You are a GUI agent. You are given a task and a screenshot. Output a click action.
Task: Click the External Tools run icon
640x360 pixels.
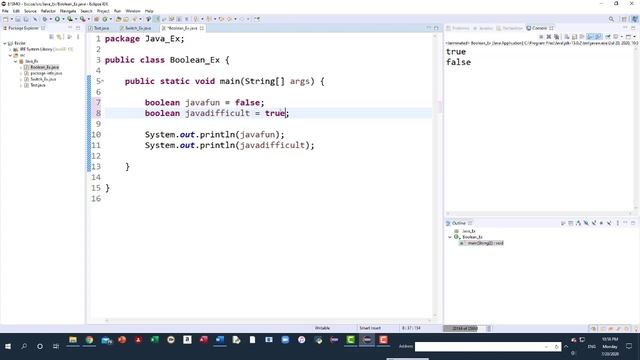click(82, 19)
